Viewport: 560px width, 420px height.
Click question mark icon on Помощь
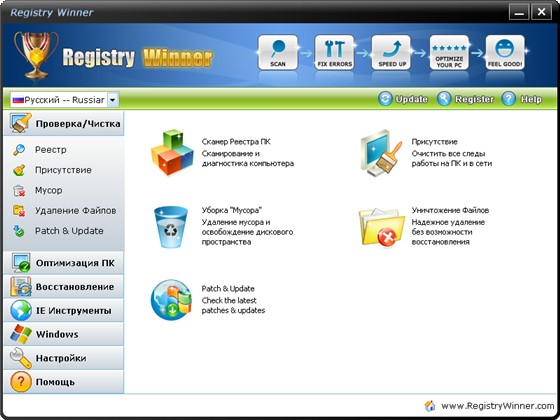(21, 382)
